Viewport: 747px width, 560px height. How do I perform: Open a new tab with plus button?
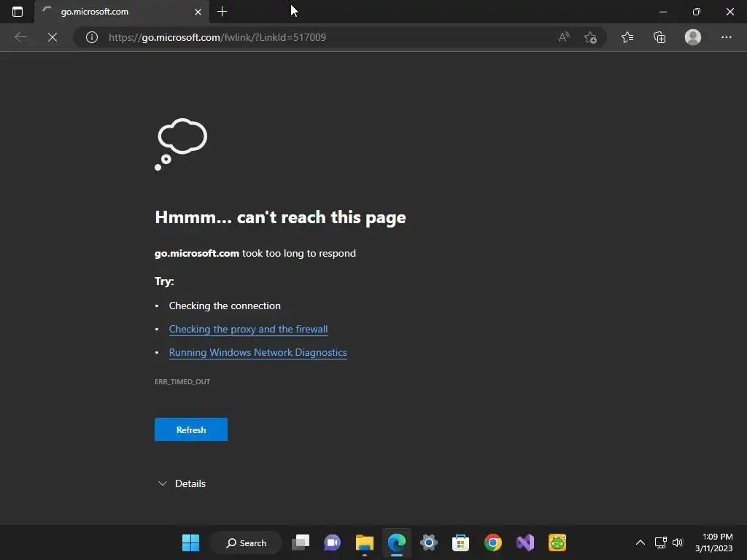(222, 12)
